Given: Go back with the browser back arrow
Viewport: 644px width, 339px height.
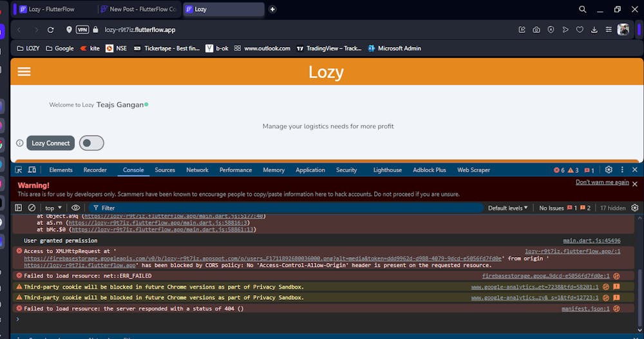Looking at the screenshot, I should (19, 30).
